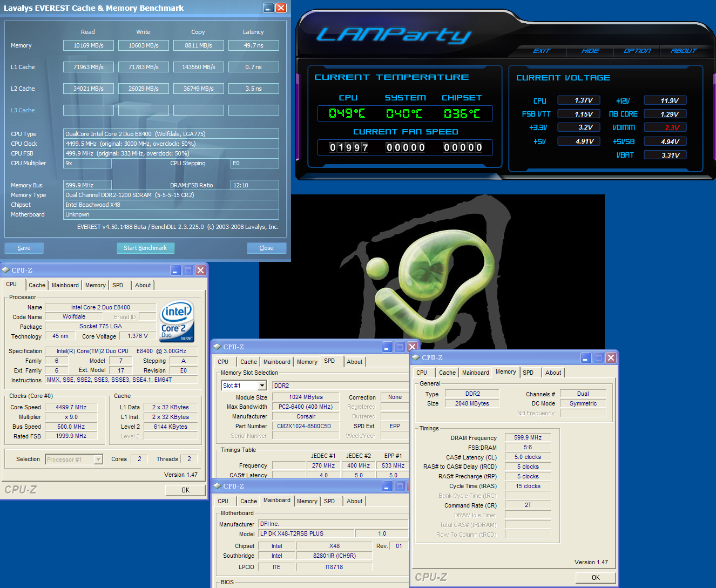This screenshot has width=716, height=588.
Task: Click the Close button at EVEREST window bottom
Action: coord(266,248)
